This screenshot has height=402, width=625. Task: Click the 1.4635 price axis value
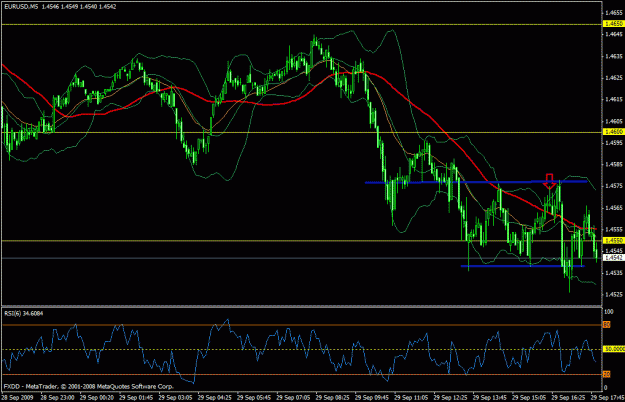[x=613, y=56]
